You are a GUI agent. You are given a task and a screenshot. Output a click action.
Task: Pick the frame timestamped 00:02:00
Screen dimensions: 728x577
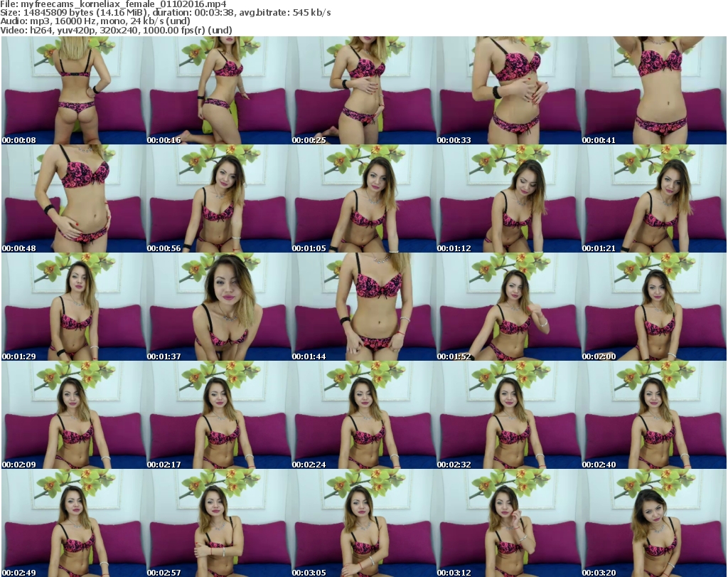tap(654, 307)
